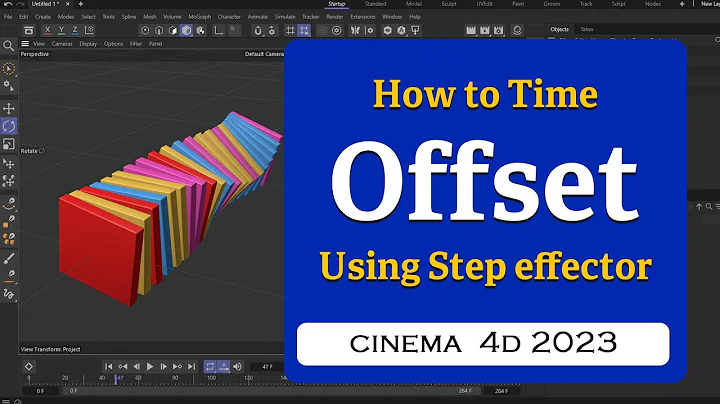Screen dimensions: 720x404
Task: Select the Points mode hexagon icon
Action: (x=145, y=30)
